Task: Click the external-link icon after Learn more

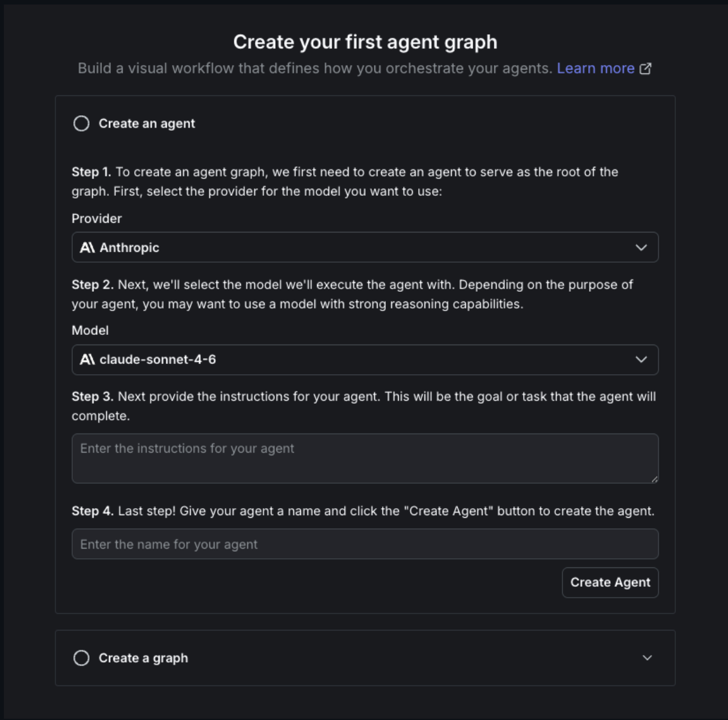Action: point(646,68)
